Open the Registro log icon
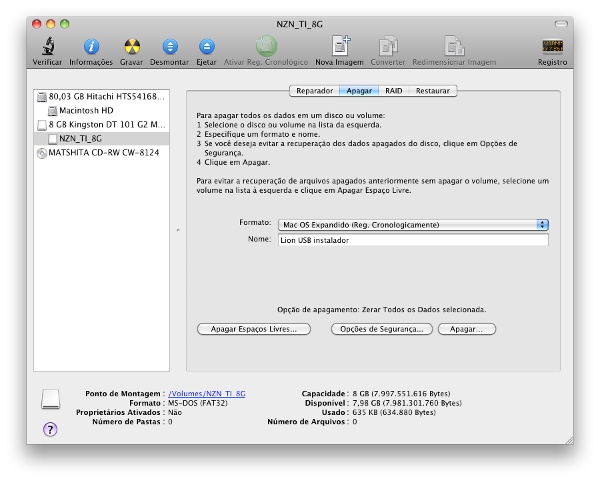600x481 pixels. 552,46
